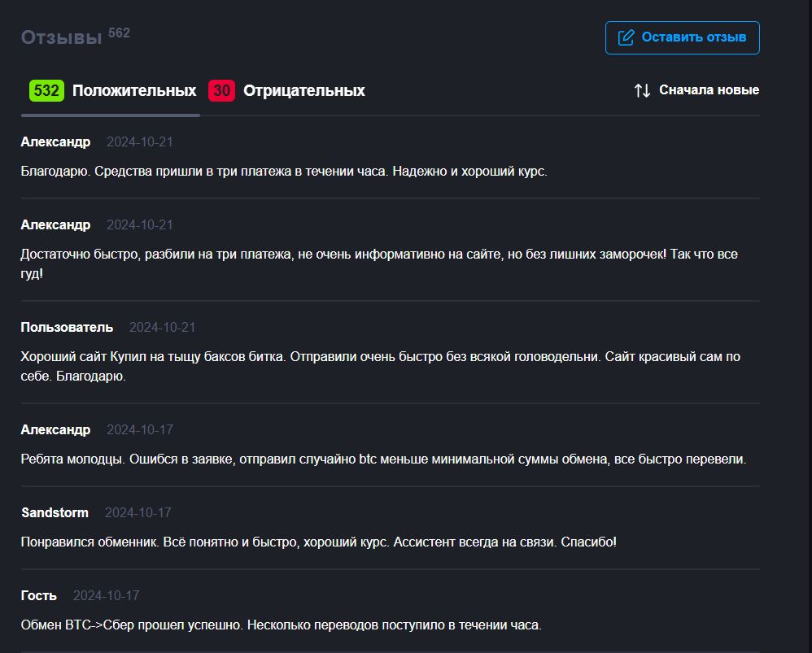Click the Пользователь review's 2024-10-21 date
Screen dimensions: 812x653
coord(162,327)
